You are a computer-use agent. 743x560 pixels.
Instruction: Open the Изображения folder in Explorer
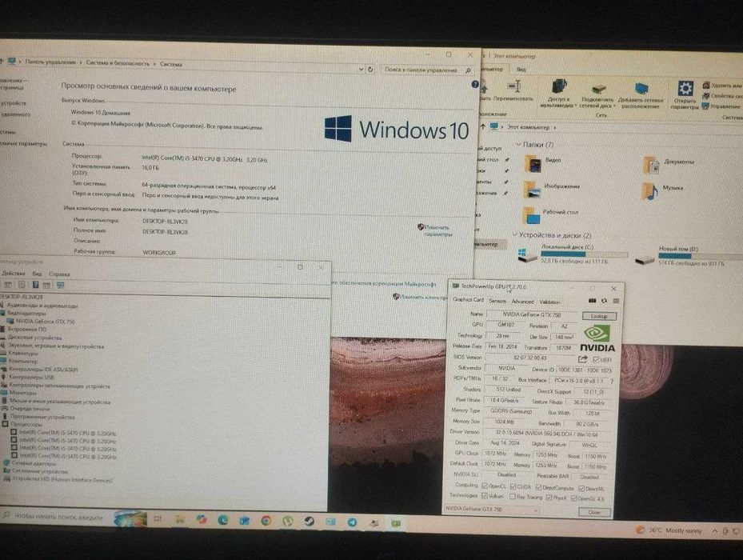click(552, 189)
